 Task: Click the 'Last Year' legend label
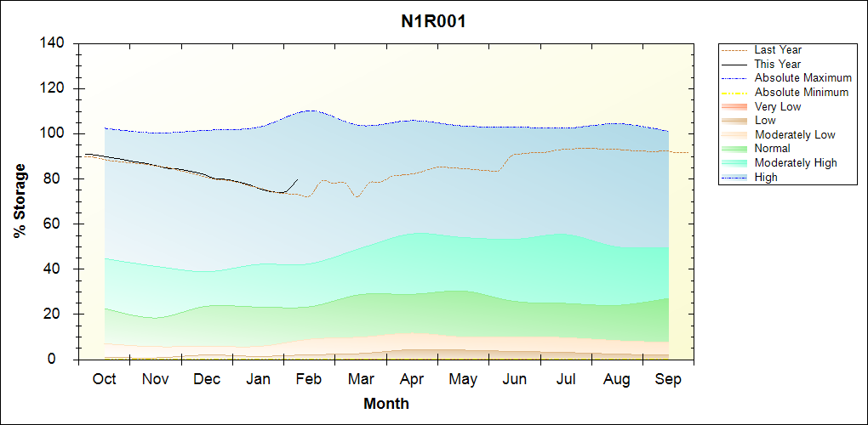click(778, 50)
